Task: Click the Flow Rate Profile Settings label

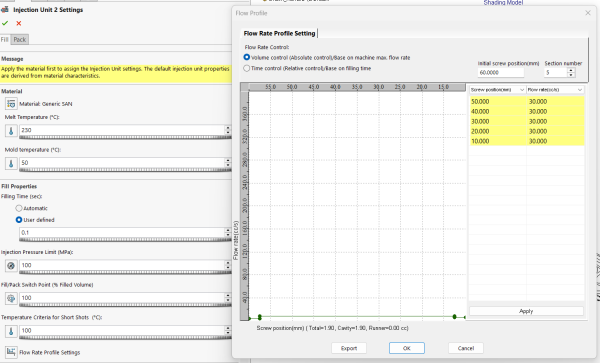Action: point(50,352)
